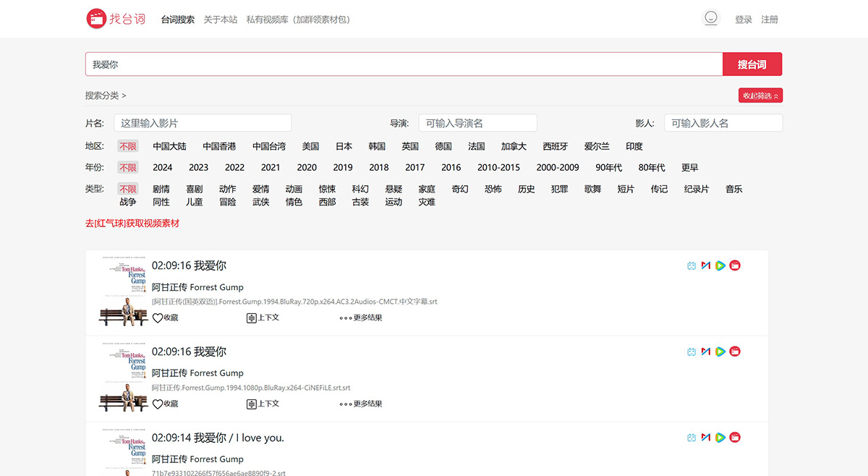
Task: Collapse the filter panel via 收起筛选
Action: (x=760, y=95)
